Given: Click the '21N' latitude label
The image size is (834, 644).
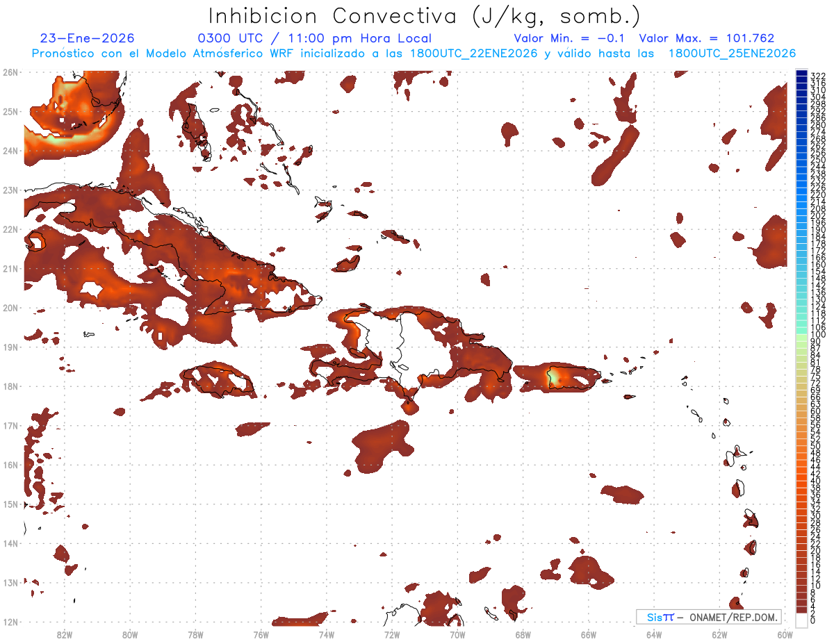Looking at the screenshot, I should (x=10, y=268).
